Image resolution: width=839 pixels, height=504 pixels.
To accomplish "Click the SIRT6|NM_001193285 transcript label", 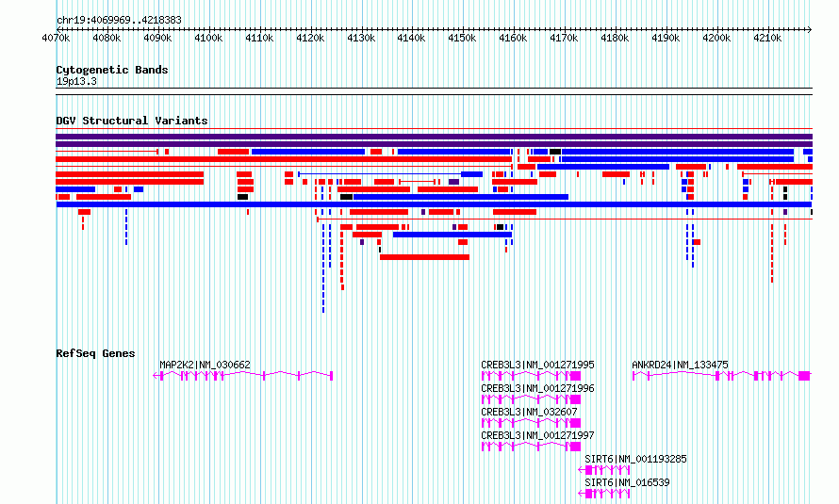I will (x=635, y=459).
